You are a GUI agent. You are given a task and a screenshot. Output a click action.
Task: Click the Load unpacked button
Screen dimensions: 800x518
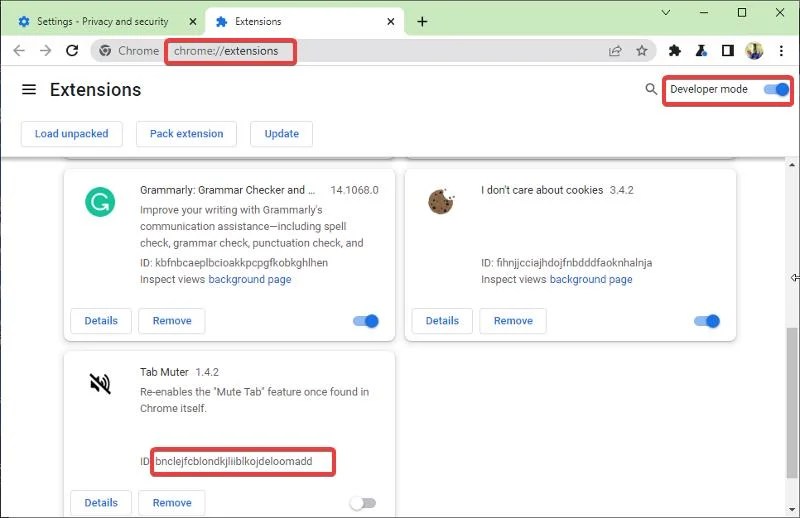pos(71,134)
